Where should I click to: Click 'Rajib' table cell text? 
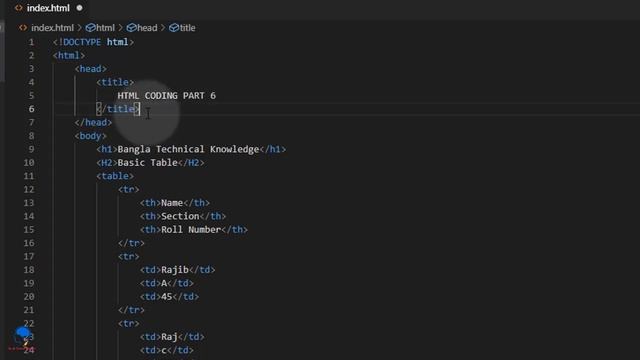tap(175, 270)
